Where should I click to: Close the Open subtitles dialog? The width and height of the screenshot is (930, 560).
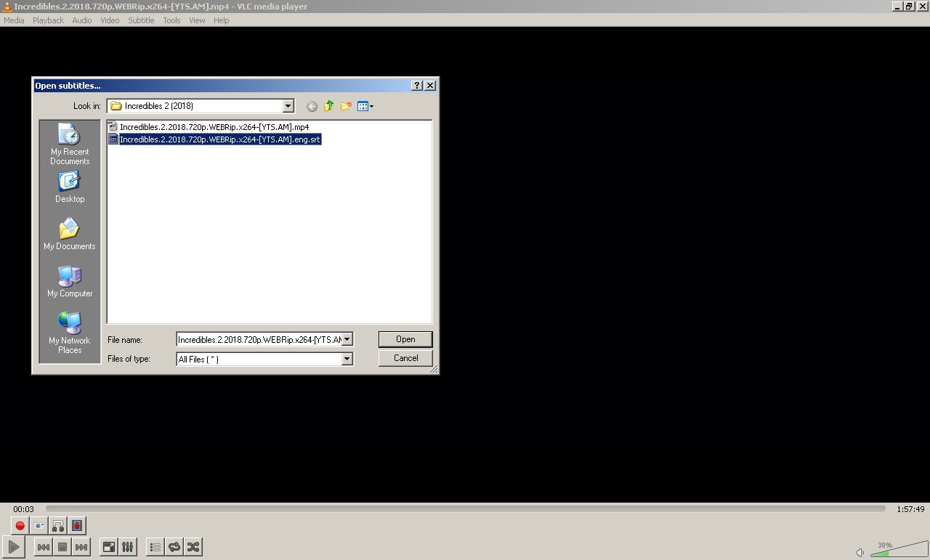pyautogui.click(x=430, y=86)
